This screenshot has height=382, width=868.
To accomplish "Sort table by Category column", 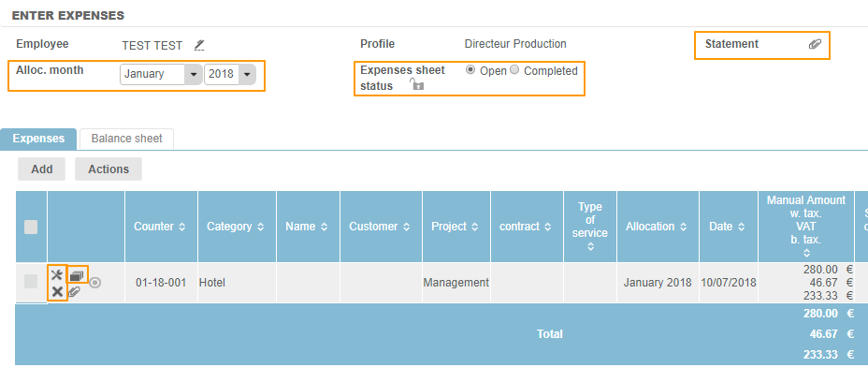I will click(x=237, y=227).
